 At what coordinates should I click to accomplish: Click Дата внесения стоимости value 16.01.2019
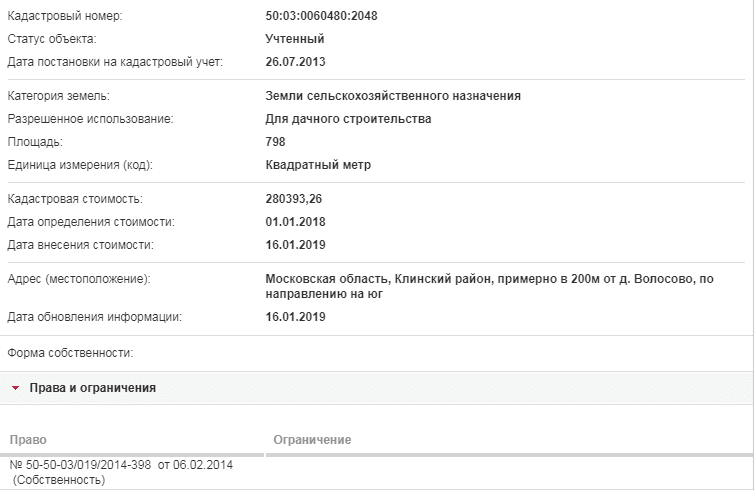pyautogui.click(x=295, y=245)
